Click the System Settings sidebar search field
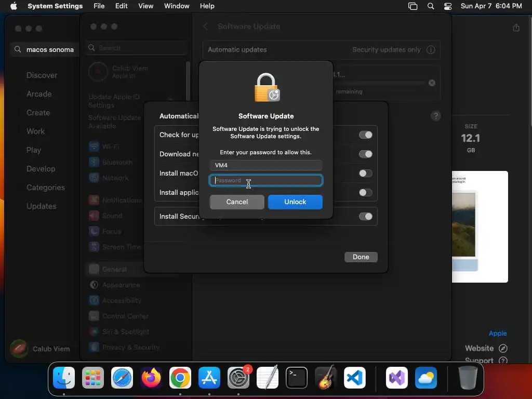Viewport: 532px width, 399px height. pyautogui.click(x=137, y=48)
